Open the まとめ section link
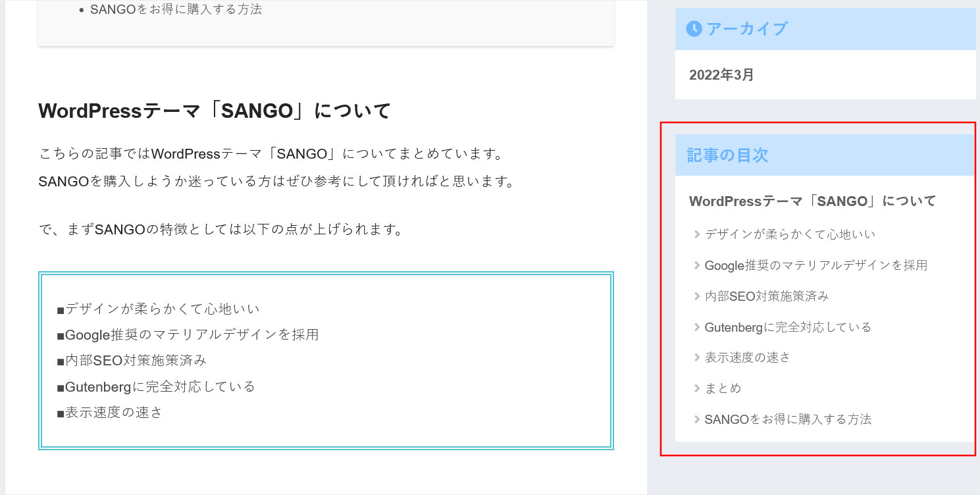 click(723, 388)
